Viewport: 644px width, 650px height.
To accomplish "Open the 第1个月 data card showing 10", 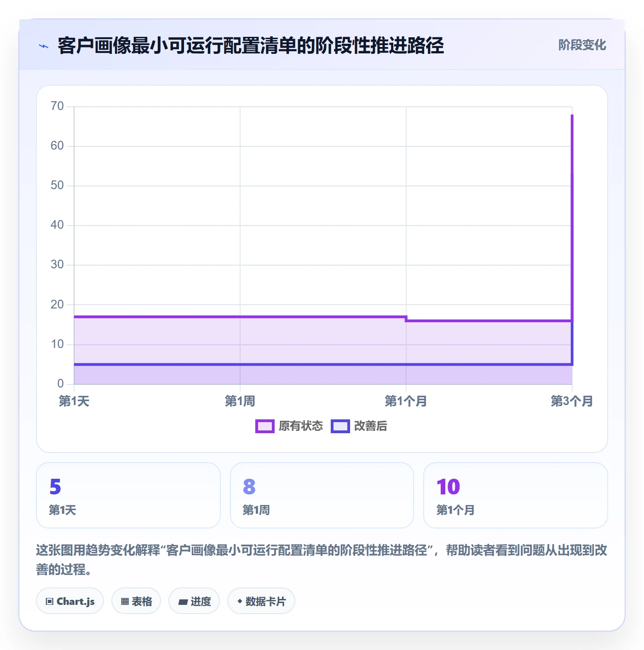I will pos(516,495).
